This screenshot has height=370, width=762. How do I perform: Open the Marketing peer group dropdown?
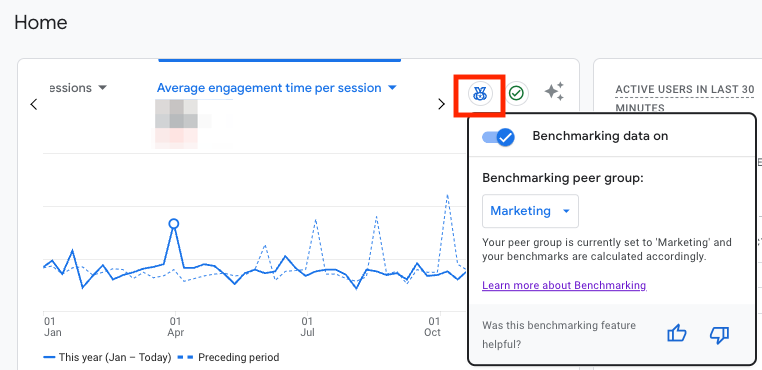(530, 211)
